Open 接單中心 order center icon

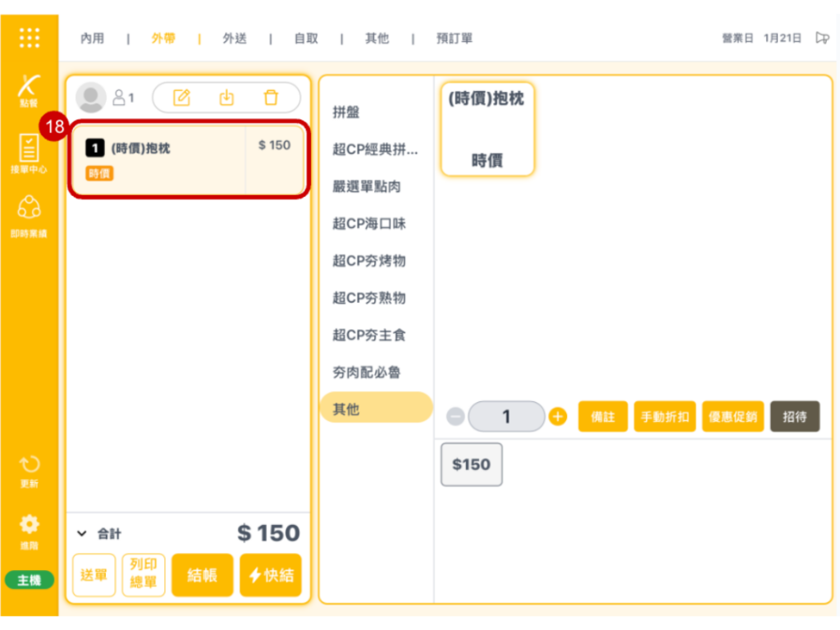(29, 153)
